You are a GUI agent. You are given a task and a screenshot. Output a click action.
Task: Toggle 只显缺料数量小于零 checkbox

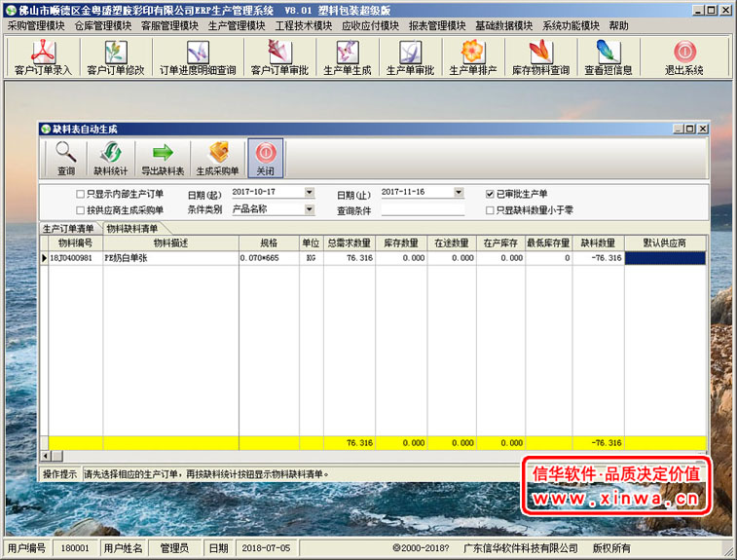490,210
